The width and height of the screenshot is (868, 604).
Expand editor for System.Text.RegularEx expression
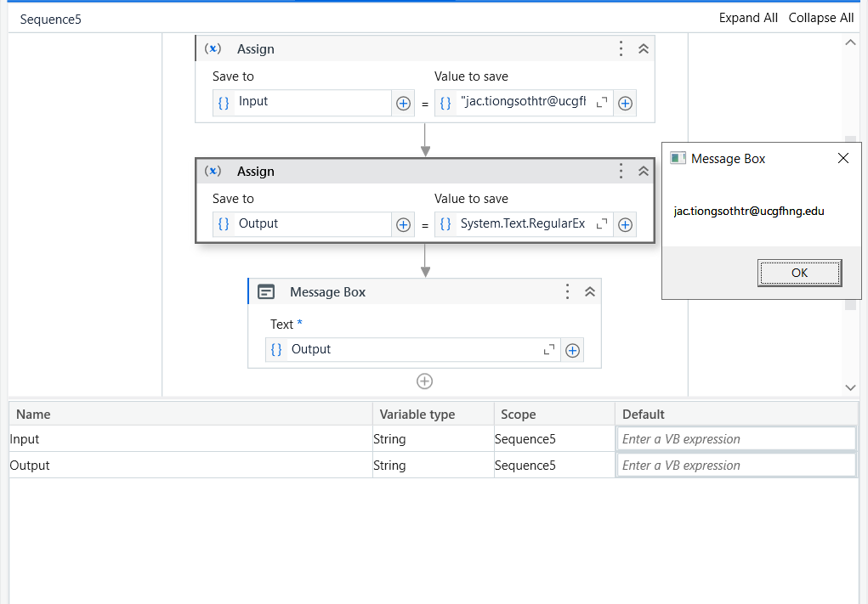click(x=602, y=224)
